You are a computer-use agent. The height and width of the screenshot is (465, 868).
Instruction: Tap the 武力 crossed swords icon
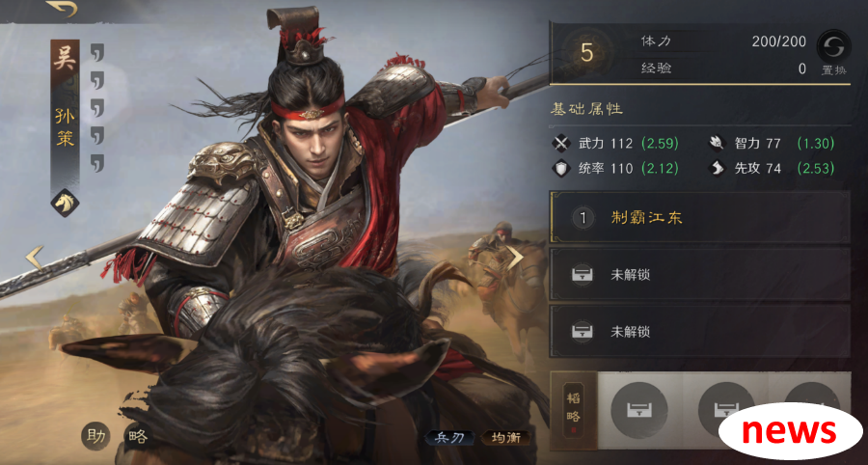pos(561,144)
